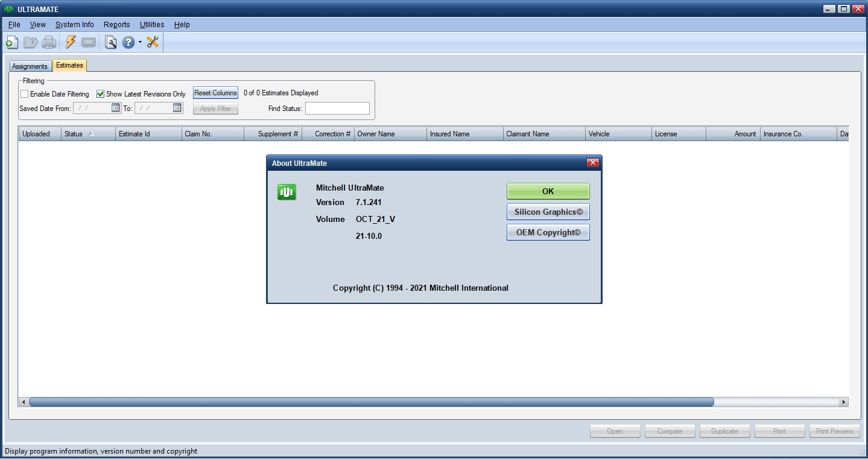The height and width of the screenshot is (459, 868).
Task: Click the Silicon Graphics© button
Action: [x=548, y=212]
